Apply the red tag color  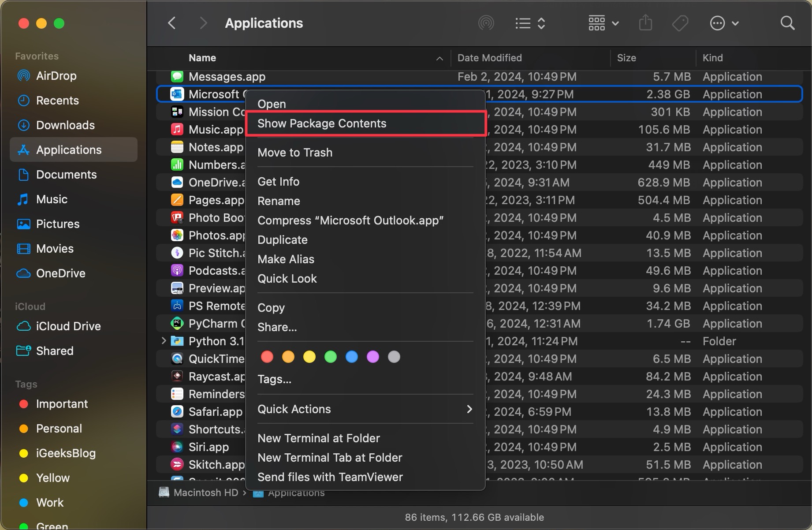[267, 357]
